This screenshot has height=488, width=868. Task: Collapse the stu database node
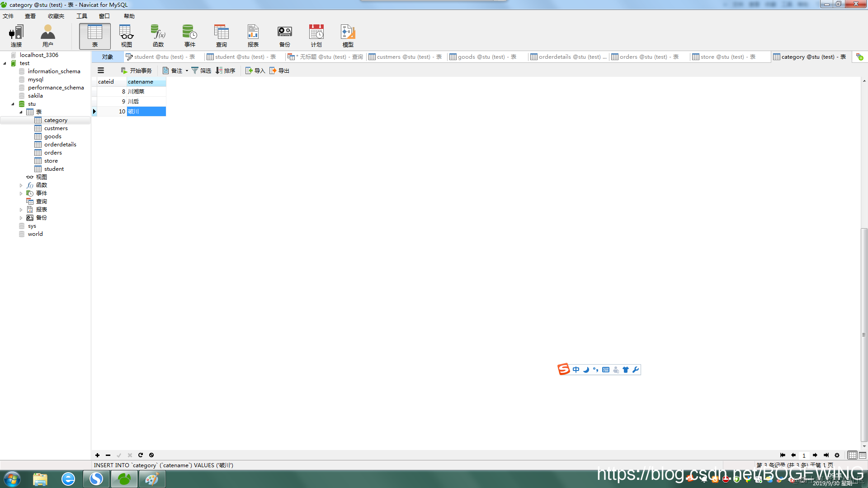click(13, 104)
